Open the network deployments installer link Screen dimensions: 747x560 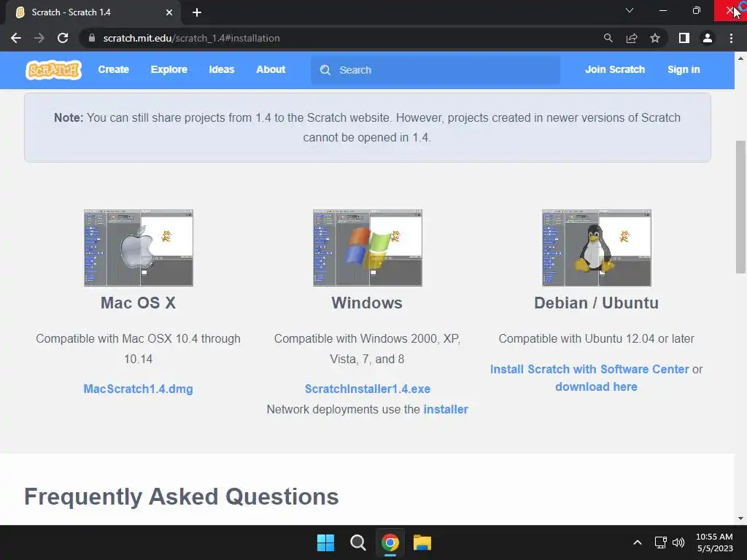446,410
